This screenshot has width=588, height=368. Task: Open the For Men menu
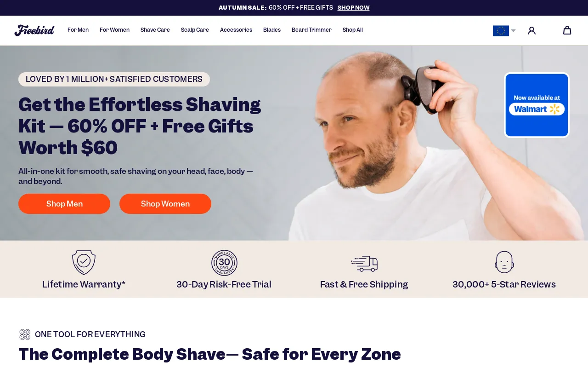[x=78, y=30]
